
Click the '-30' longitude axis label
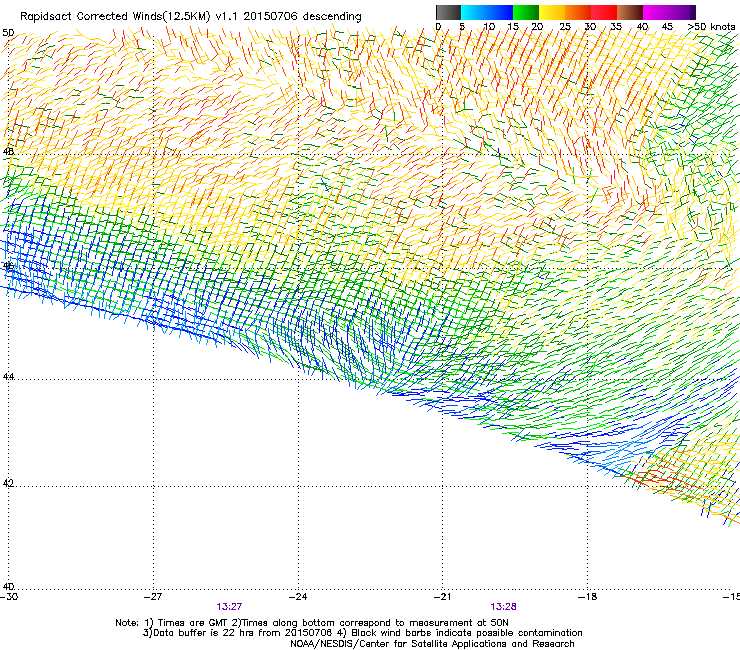pos(9,596)
